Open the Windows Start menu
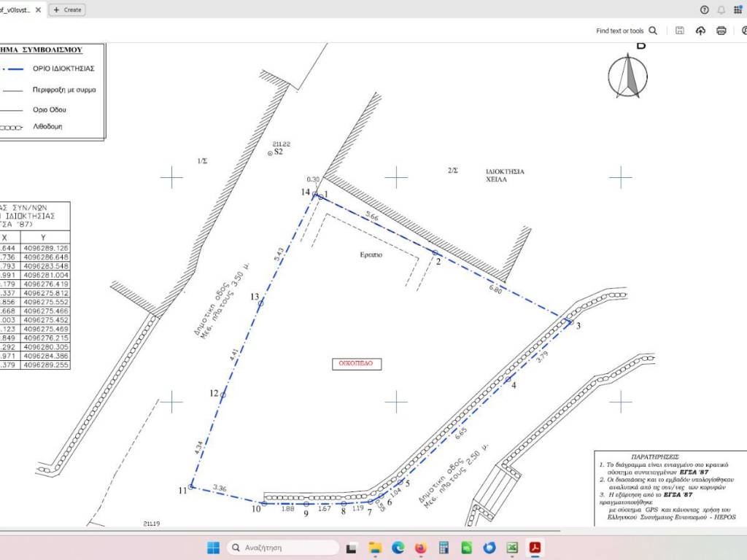 click(213, 548)
